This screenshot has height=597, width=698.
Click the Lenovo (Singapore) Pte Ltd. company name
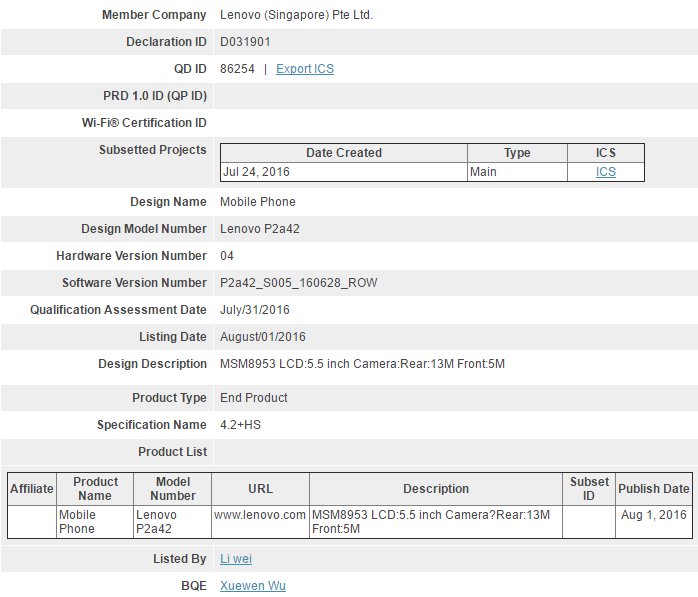(x=296, y=15)
